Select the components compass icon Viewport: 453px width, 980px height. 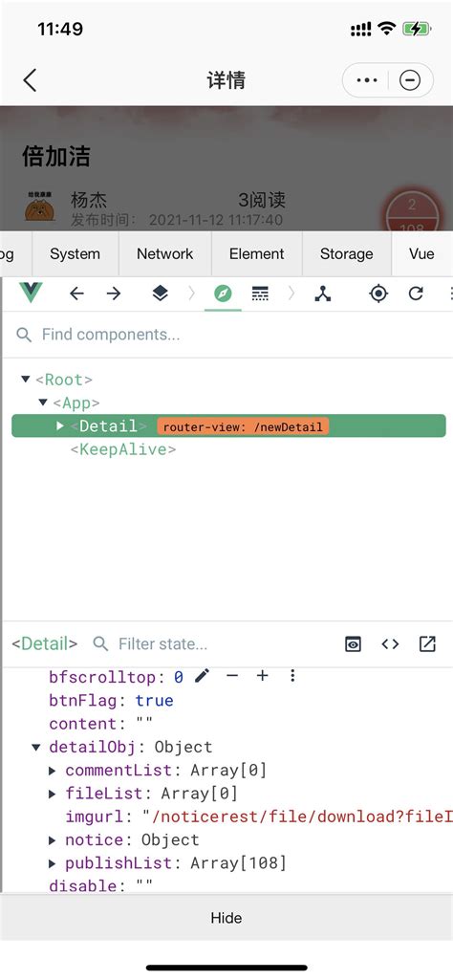pyautogui.click(x=223, y=294)
